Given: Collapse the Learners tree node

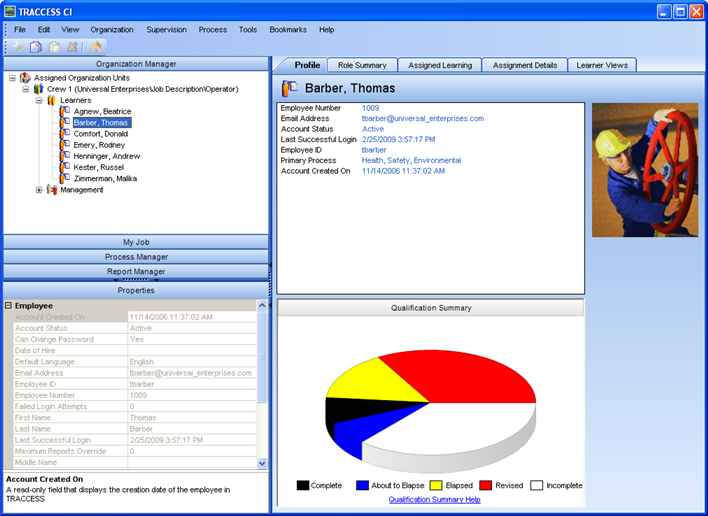Looking at the screenshot, I should (39, 100).
